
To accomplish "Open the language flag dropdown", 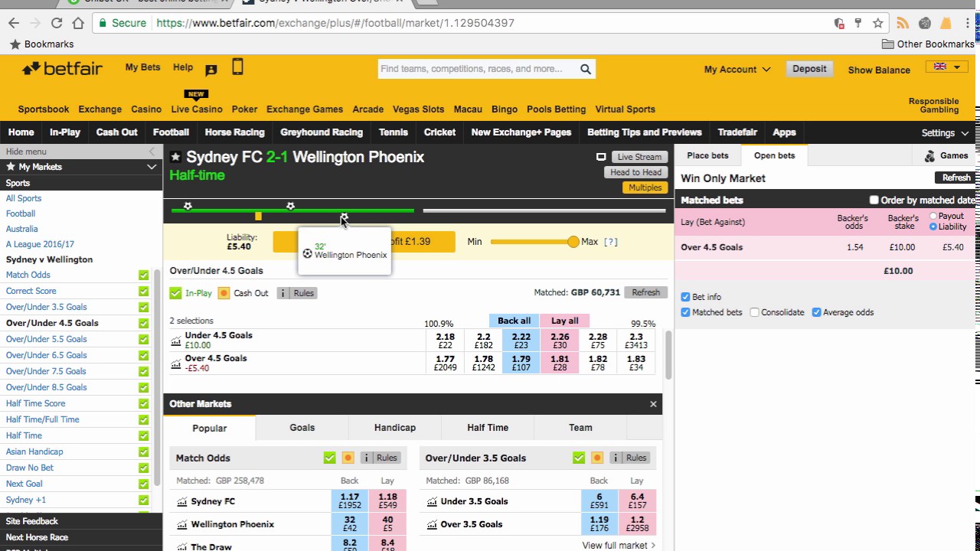I will click(x=946, y=67).
